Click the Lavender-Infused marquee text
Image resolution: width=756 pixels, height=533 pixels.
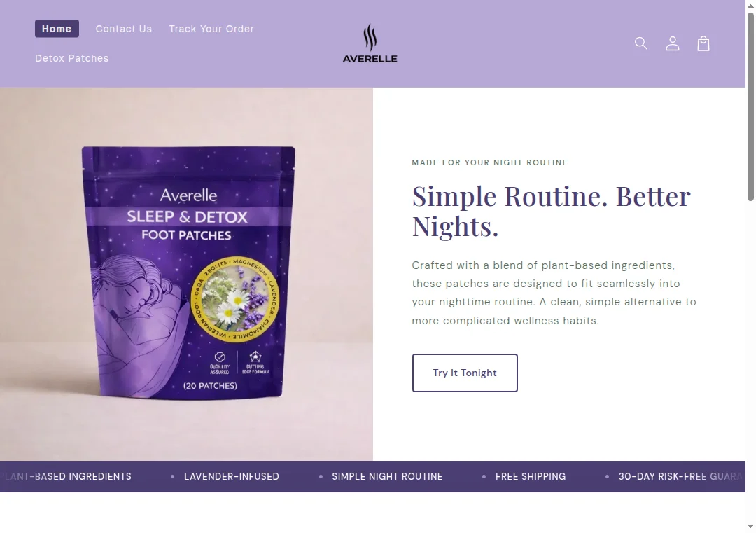click(x=232, y=476)
